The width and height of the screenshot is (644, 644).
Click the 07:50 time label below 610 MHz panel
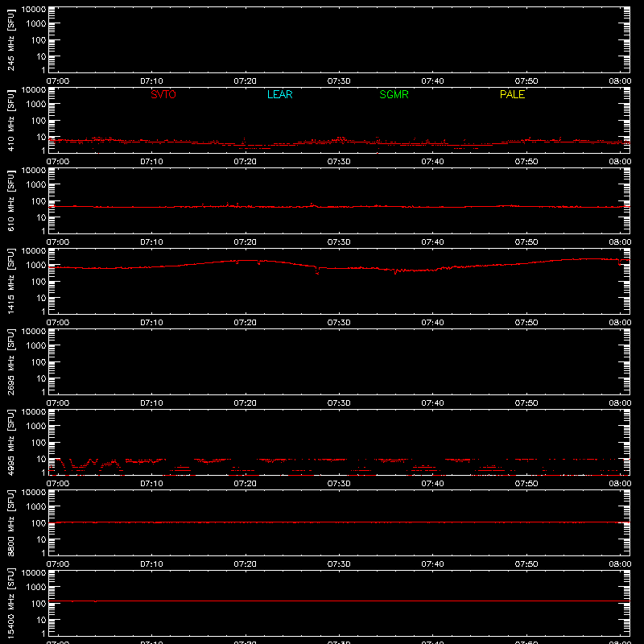526,242
